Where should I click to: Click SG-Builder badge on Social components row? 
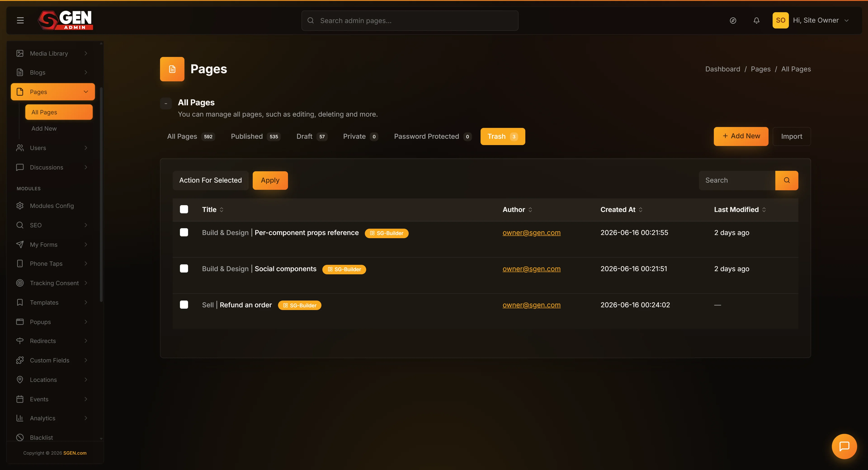click(344, 269)
